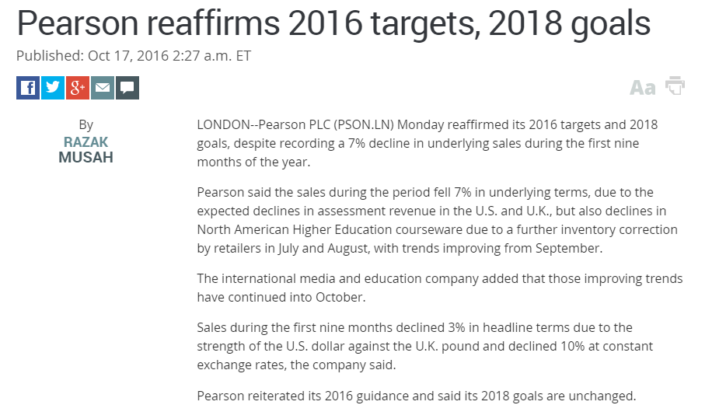Click sentence 'Pearson reiterated its 2016 guidance'
726x412 pixels.
416,393
